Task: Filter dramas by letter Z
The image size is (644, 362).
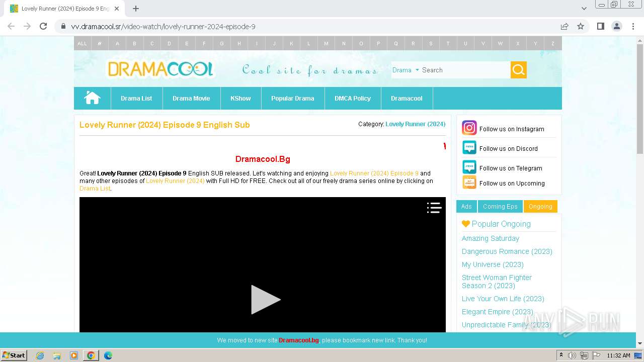Action: (553, 43)
